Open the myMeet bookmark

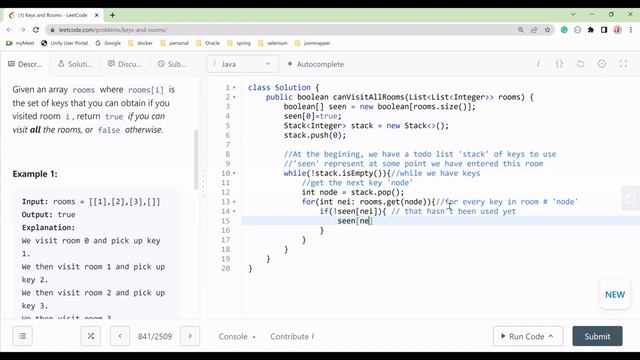coord(20,43)
